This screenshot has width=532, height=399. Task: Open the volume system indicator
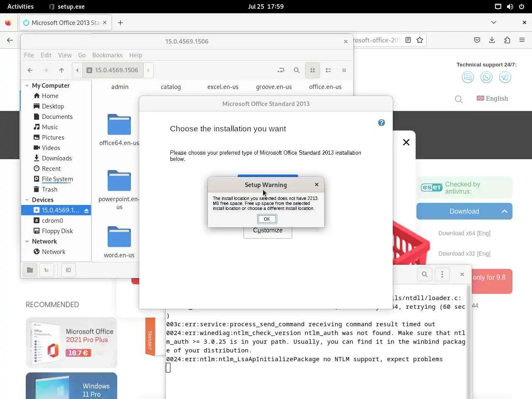pos(510,7)
